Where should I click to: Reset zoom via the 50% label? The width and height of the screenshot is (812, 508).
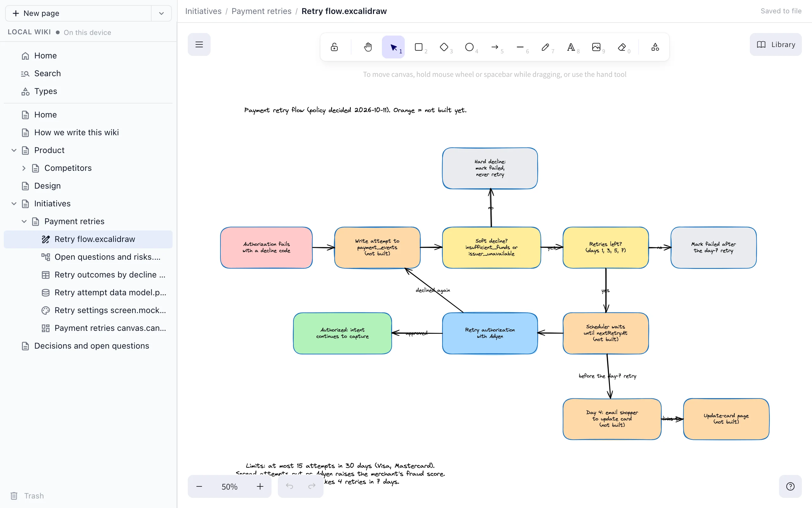[230, 486]
